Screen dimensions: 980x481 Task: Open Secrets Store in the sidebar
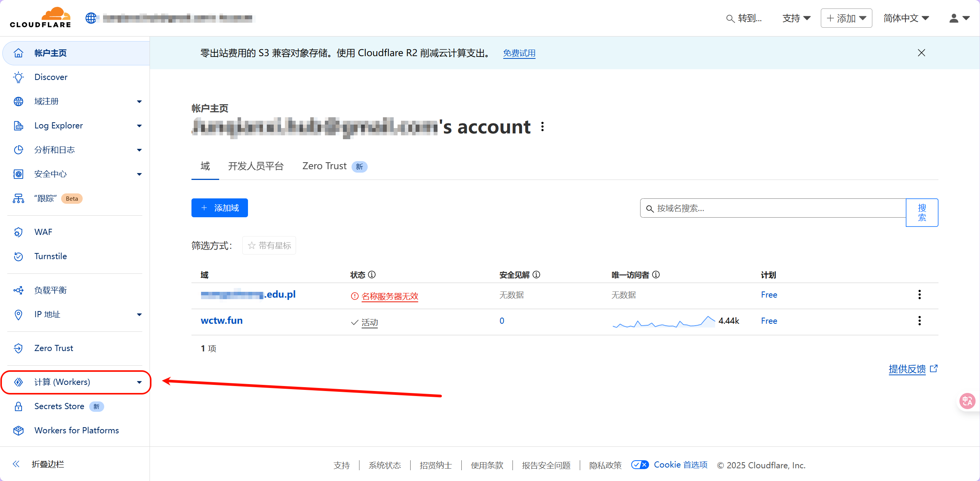(x=59, y=406)
